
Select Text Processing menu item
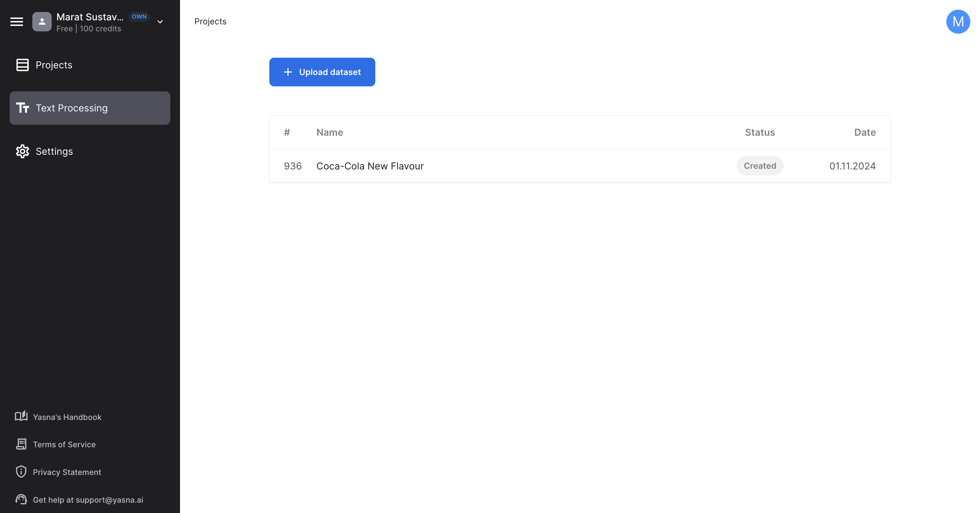pyautogui.click(x=90, y=108)
